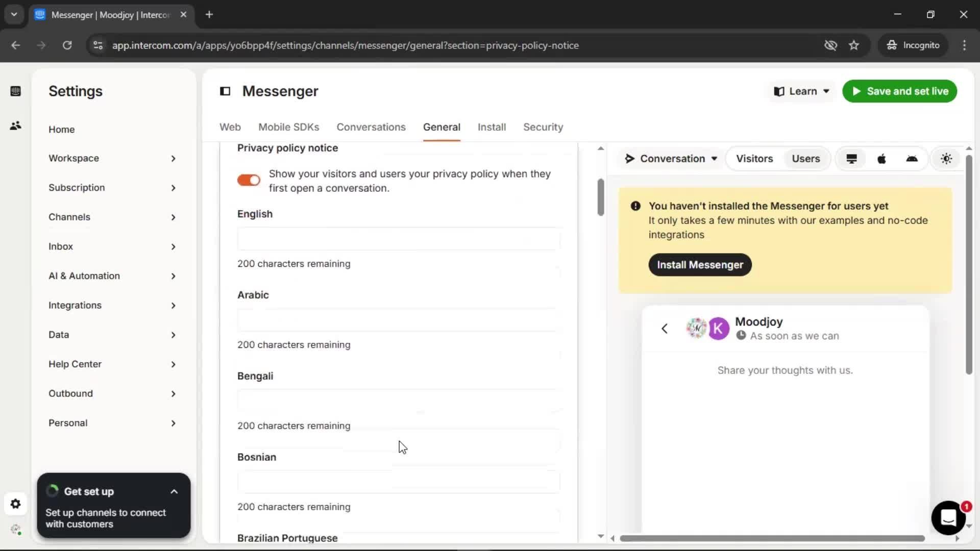Switch to the Security tab
Viewport: 980px width, 551px height.
[x=543, y=128]
